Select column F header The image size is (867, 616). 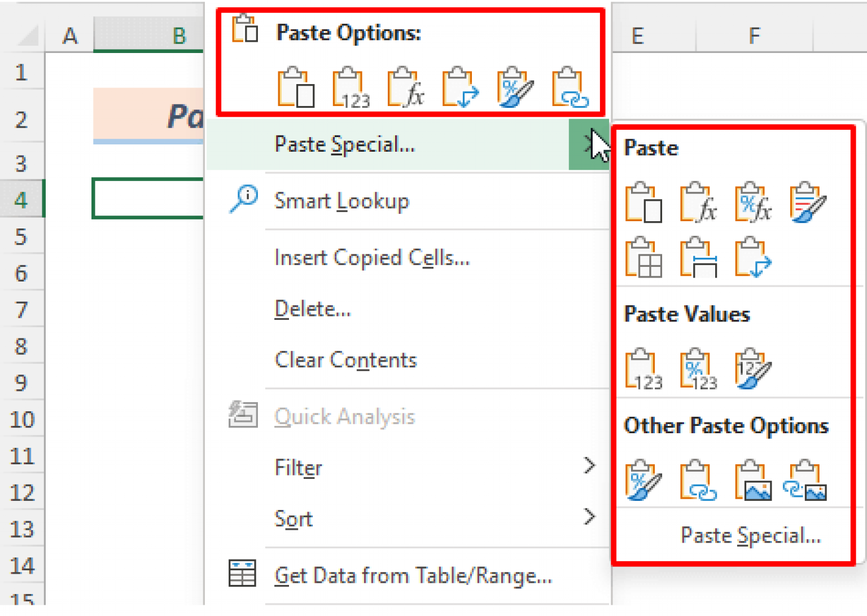pyautogui.click(x=754, y=36)
